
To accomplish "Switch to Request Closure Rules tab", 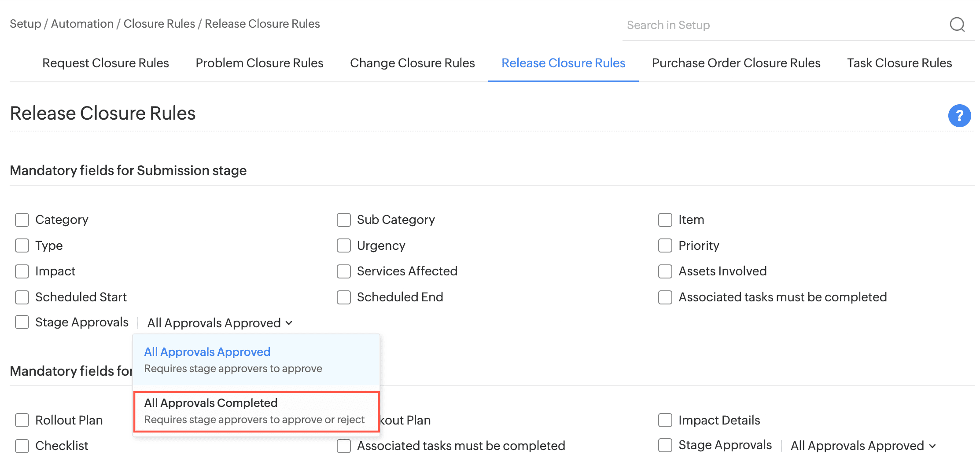I will [106, 63].
